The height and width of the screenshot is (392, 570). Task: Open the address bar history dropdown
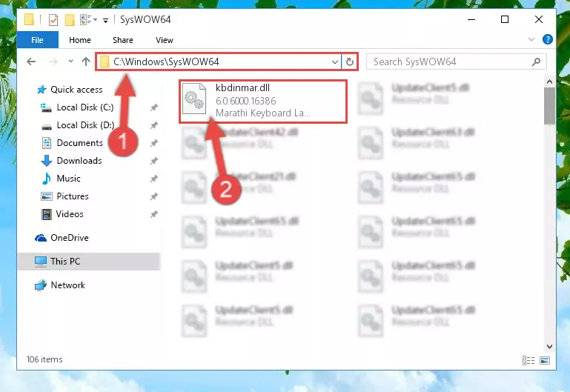[x=335, y=62]
